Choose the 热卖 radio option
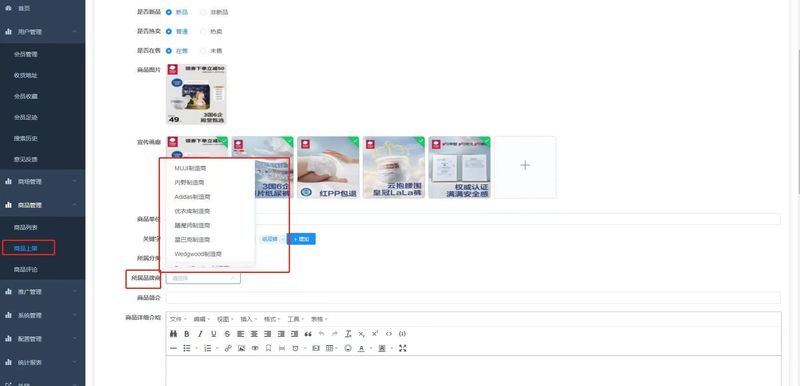800x386 pixels. pyautogui.click(x=211, y=32)
